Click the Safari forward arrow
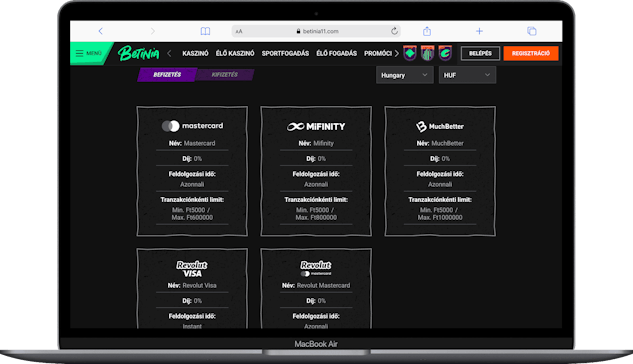The image size is (633, 364). [x=153, y=31]
